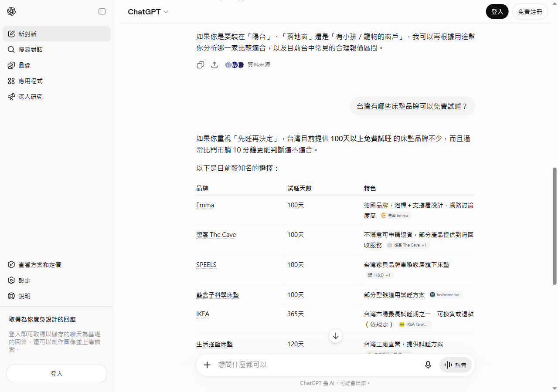This screenshot has width=558, height=392.
Task: Click the page vertical scrollbar thumb
Action: [555, 226]
